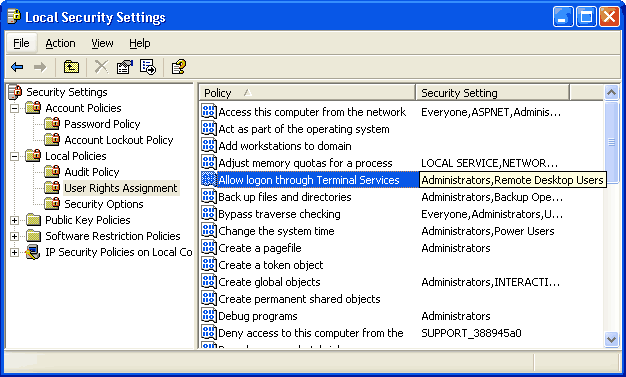Click the Account Policies folder icon
This screenshot has width=626, height=377.
[x=33, y=108]
